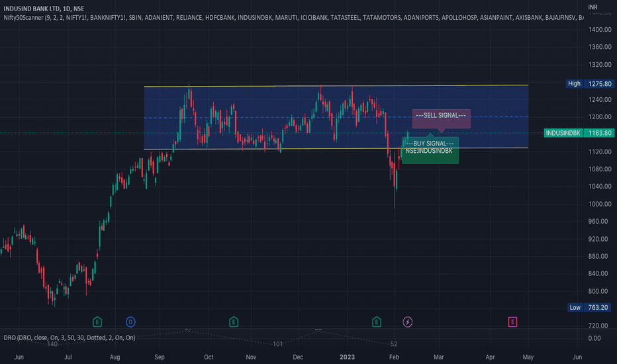Click the 1080.00 price axis label

(x=600, y=169)
